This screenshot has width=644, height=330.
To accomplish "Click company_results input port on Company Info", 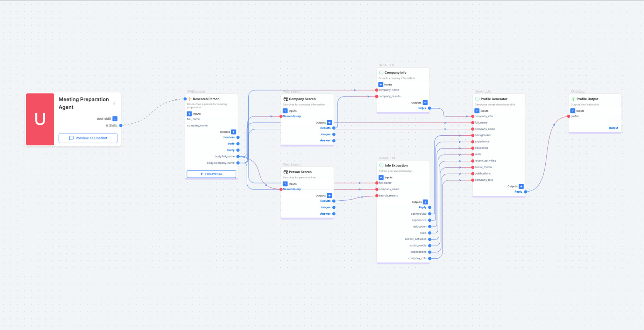I will click(377, 96).
